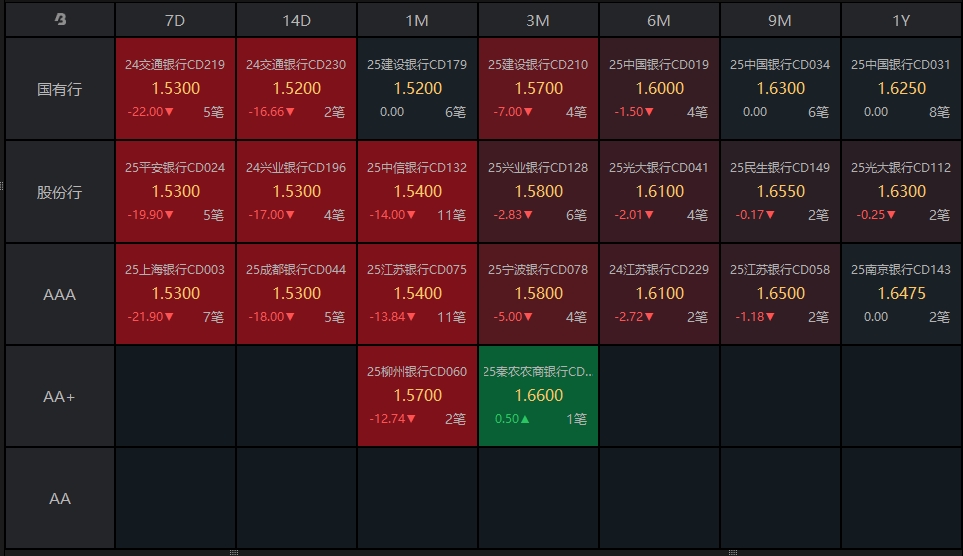Open the 25江苏银行CD058 cell

tap(780, 294)
